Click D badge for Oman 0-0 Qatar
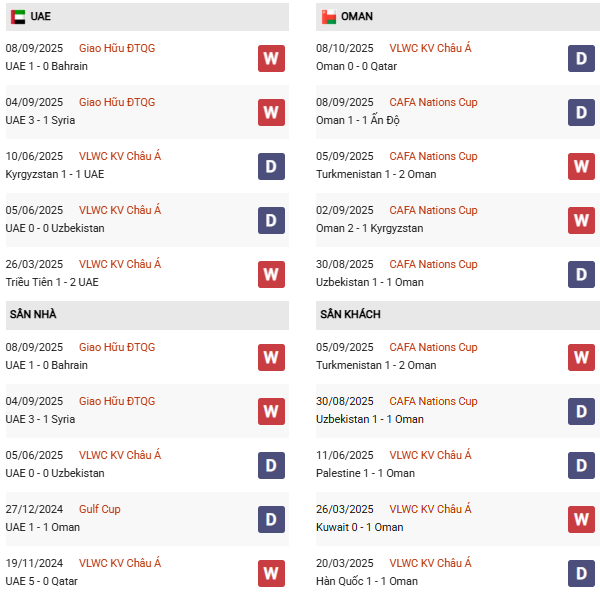The height and width of the screenshot is (595, 600). coord(582,58)
